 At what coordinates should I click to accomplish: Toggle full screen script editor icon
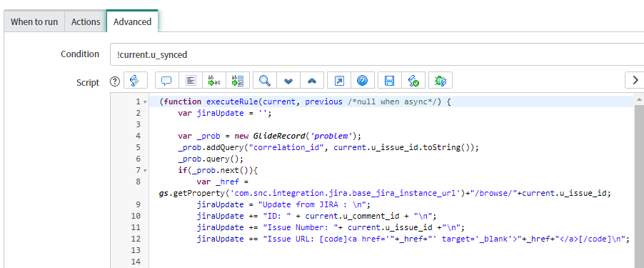click(x=339, y=80)
